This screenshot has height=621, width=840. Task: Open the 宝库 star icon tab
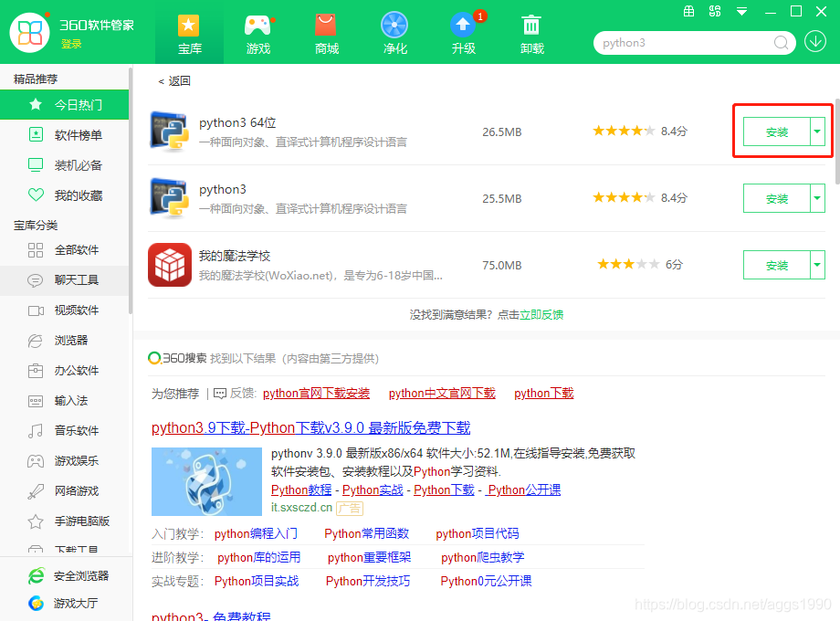189,33
